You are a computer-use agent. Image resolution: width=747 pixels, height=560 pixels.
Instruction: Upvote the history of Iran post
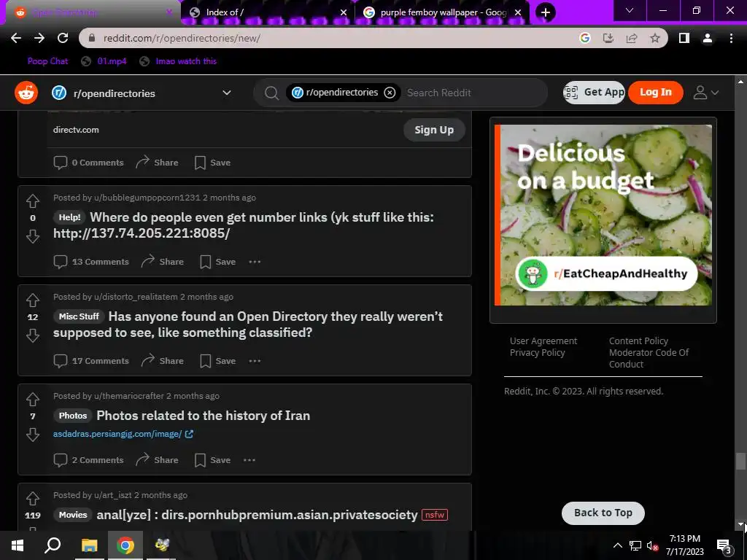[32, 399]
